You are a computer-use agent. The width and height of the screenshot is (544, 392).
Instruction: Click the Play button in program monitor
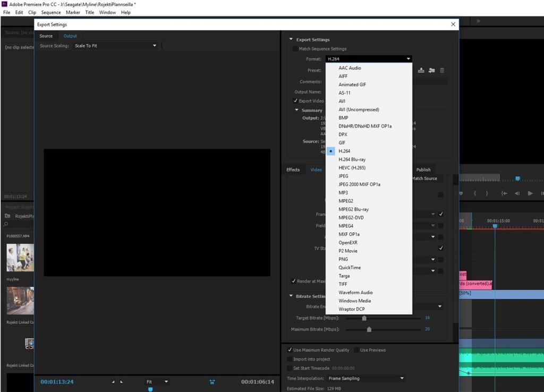(x=530, y=193)
